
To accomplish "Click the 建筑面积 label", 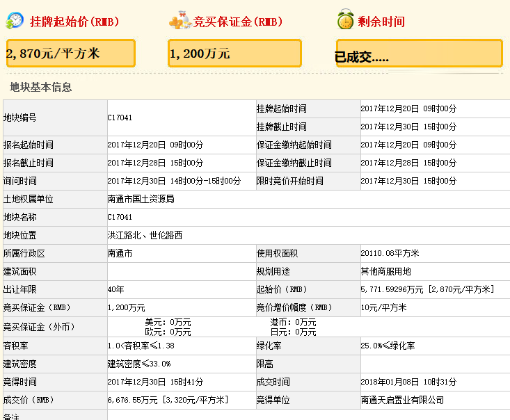I will (20, 271).
